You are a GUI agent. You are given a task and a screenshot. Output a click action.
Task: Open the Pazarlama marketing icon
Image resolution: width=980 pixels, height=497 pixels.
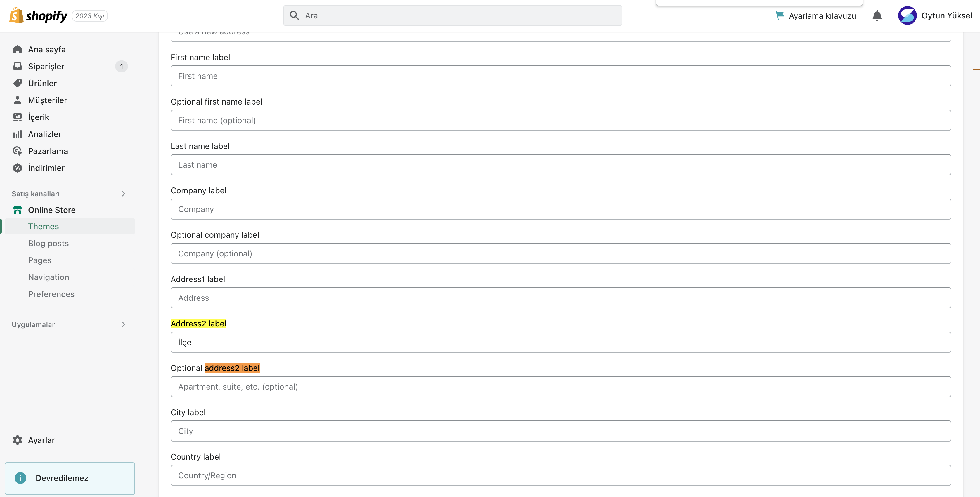coord(18,151)
